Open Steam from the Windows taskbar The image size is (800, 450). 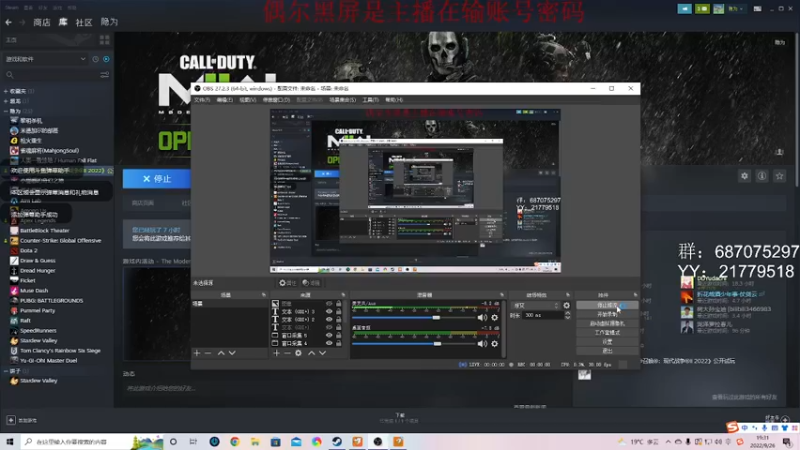337,441
